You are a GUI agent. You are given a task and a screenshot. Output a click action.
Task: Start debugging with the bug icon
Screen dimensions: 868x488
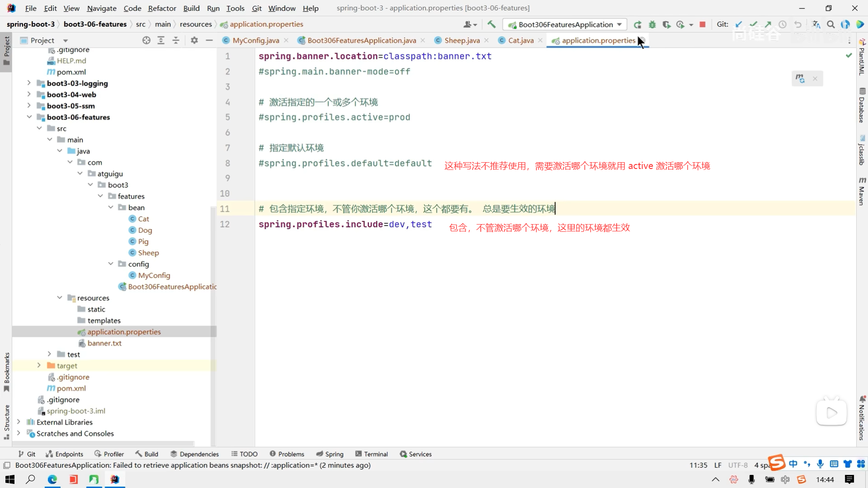652,24
